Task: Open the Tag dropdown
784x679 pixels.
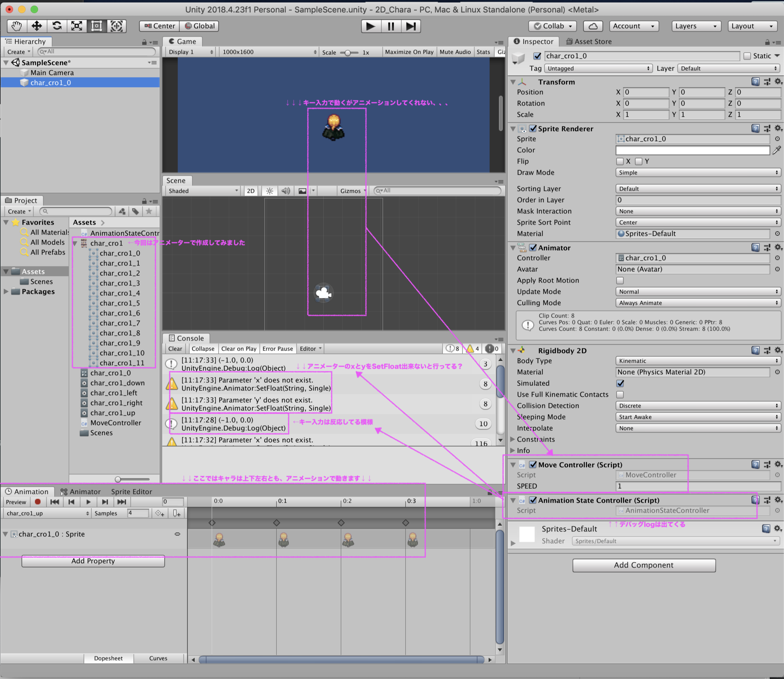Action: point(598,68)
